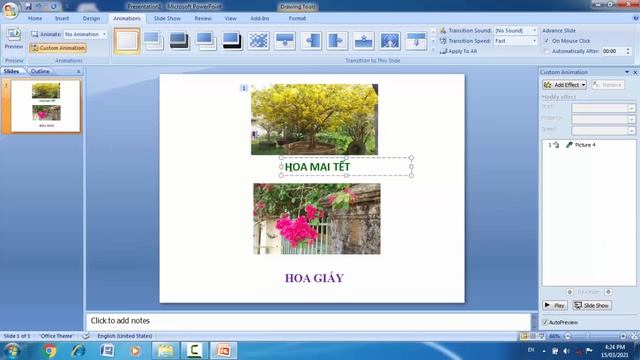
Task: Click the PowerPoint taskbar button
Action: (224, 351)
